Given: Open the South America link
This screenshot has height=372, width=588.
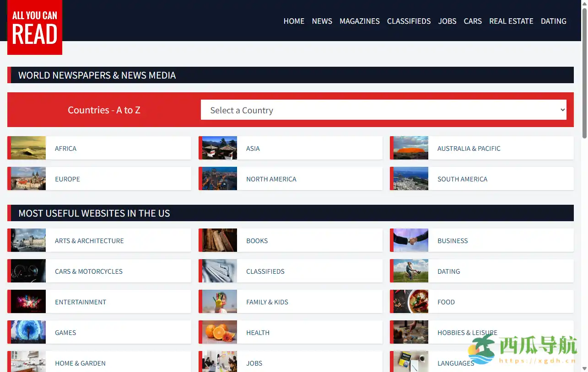Looking at the screenshot, I should 462,179.
